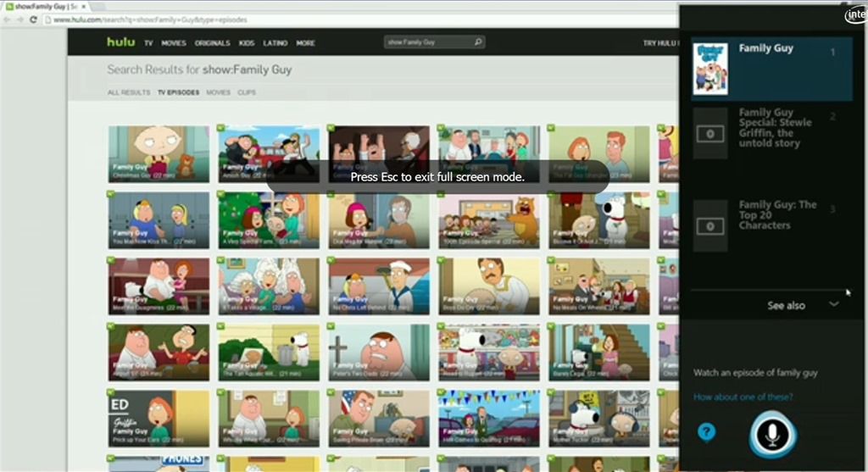This screenshot has height=472, width=868.
Task: Open the No Chris Left Behind thumbnail
Action: [379, 286]
